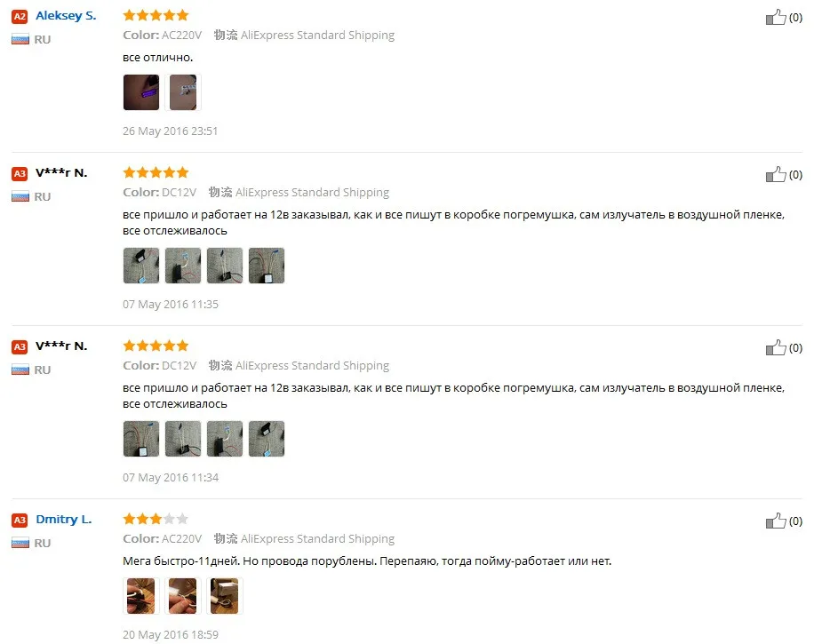The height and width of the screenshot is (644, 830).
Task: Like Dmitry L.'s review with thumbs-up
Action: tap(776, 521)
